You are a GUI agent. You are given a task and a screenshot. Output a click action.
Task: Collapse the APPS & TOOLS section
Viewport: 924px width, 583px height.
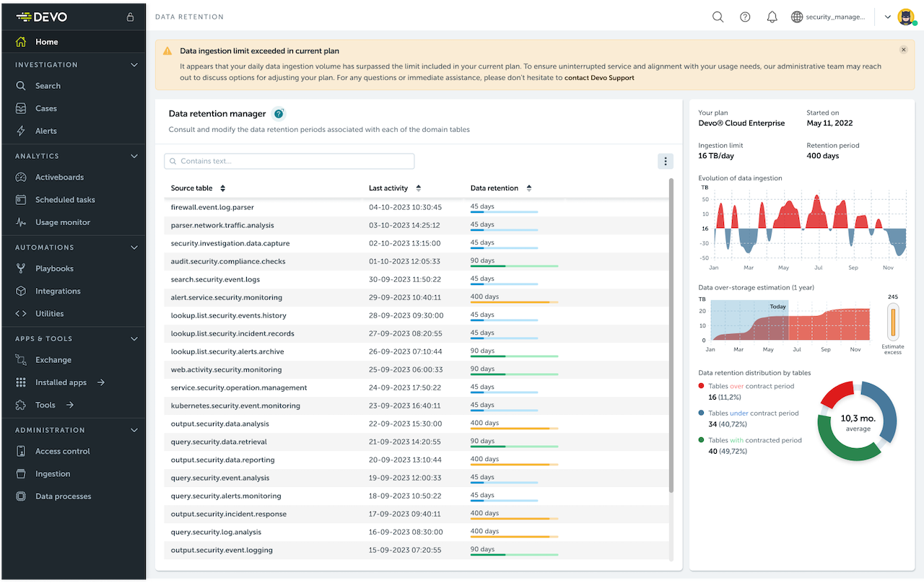pos(134,338)
